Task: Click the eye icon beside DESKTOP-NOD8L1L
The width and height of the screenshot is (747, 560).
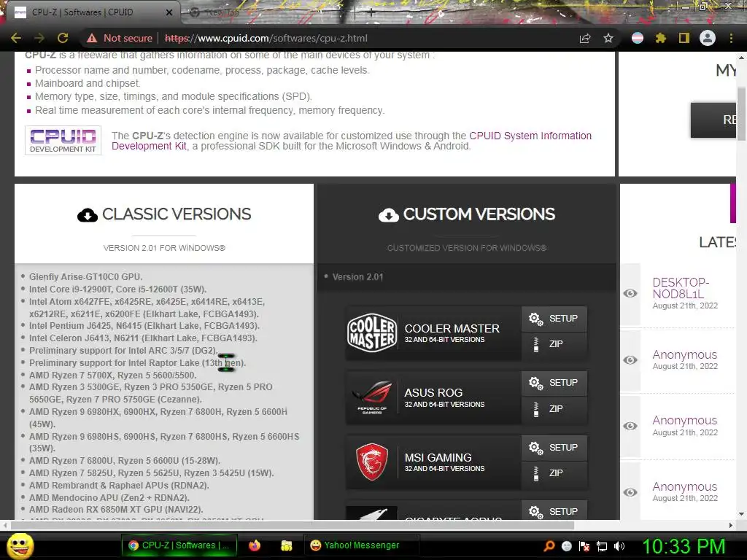Action: coord(630,293)
